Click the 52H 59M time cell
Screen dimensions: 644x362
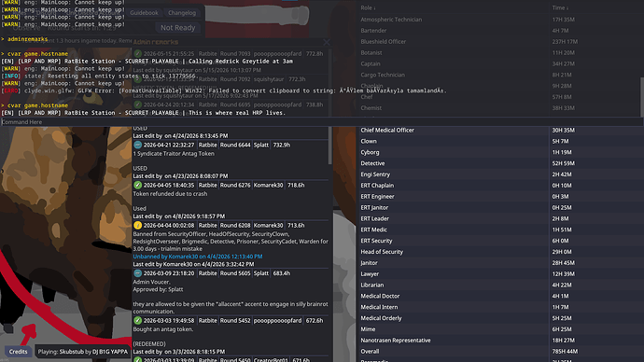[x=563, y=163]
